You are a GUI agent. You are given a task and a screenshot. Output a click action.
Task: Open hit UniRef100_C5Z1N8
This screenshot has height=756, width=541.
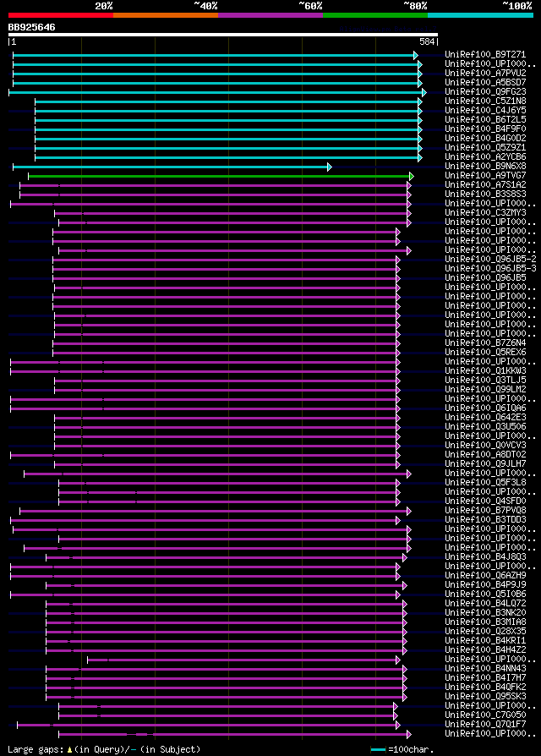[x=485, y=101]
